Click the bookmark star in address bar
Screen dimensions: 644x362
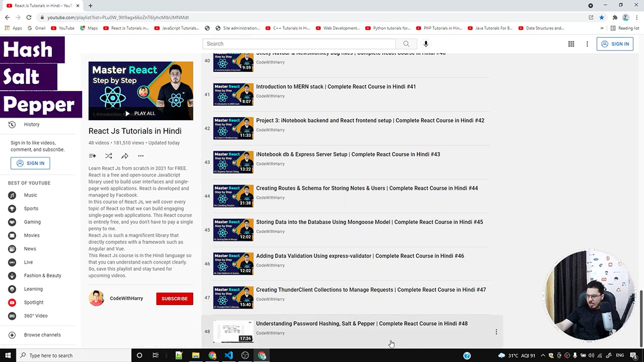pyautogui.click(x=602, y=17)
